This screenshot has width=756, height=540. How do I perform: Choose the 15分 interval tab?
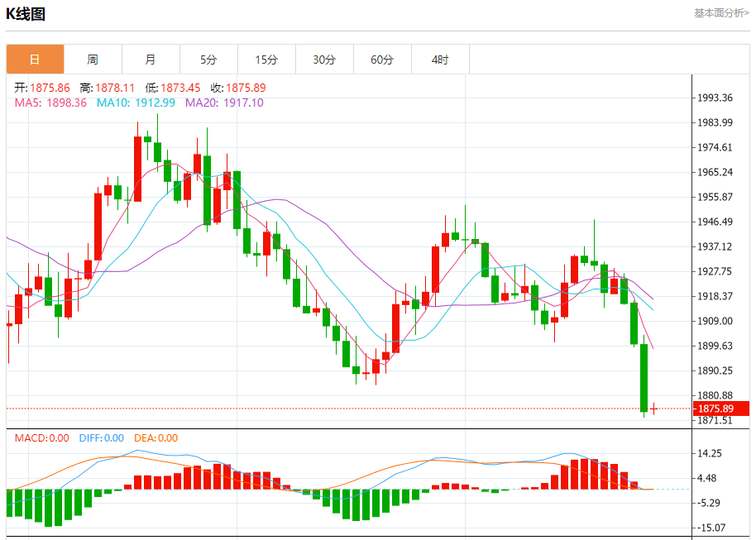tap(266, 60)
